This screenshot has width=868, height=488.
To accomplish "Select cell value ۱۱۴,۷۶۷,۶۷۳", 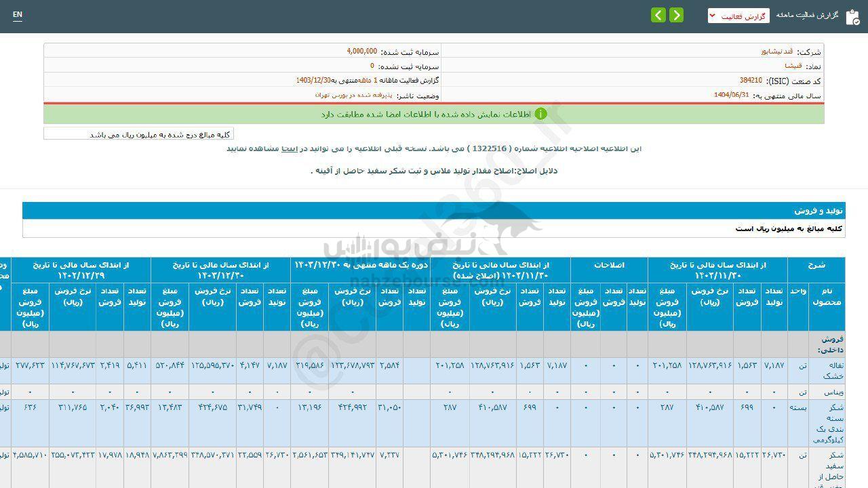I will (x=73, y=365).
